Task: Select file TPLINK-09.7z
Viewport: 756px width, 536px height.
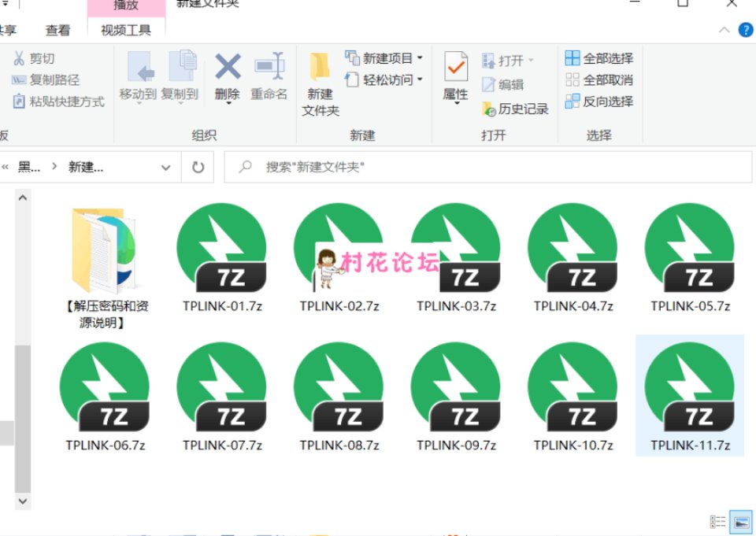Action: pyautogui.click(x=456, y=397)
